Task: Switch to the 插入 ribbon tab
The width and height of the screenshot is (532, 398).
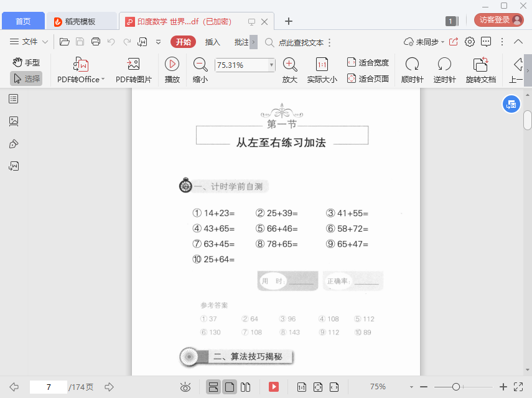Action: click(212, 42)
